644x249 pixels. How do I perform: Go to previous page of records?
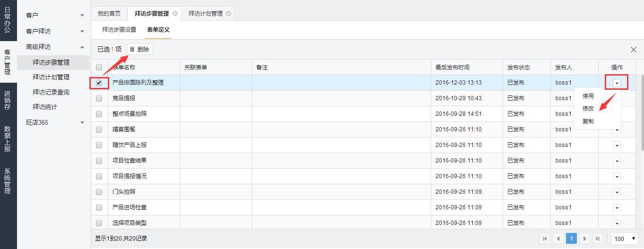click(x=558, y=239)
